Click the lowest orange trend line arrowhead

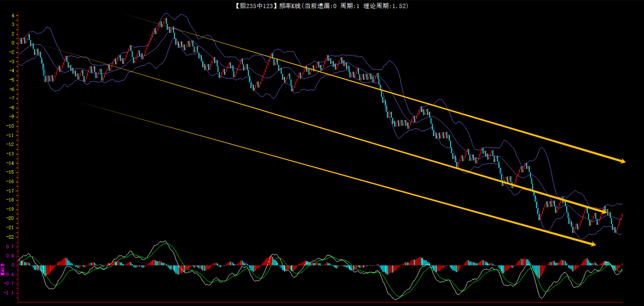tap(593, 244)
